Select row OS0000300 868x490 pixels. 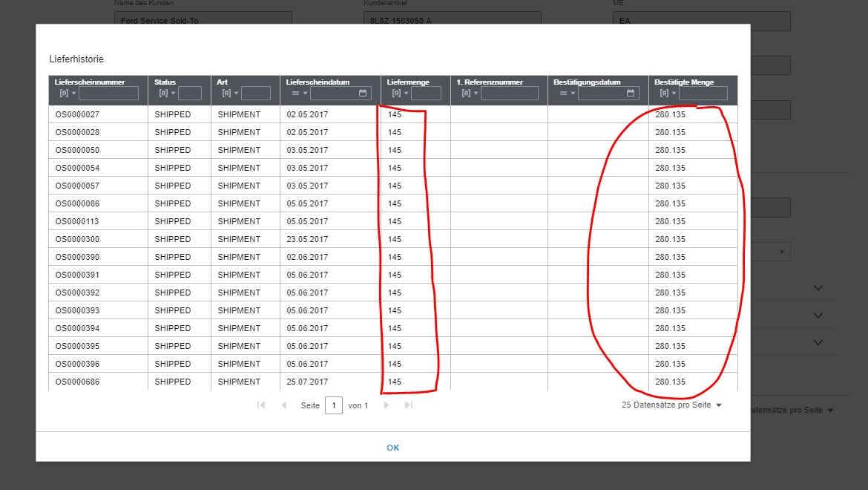[393, 239]
